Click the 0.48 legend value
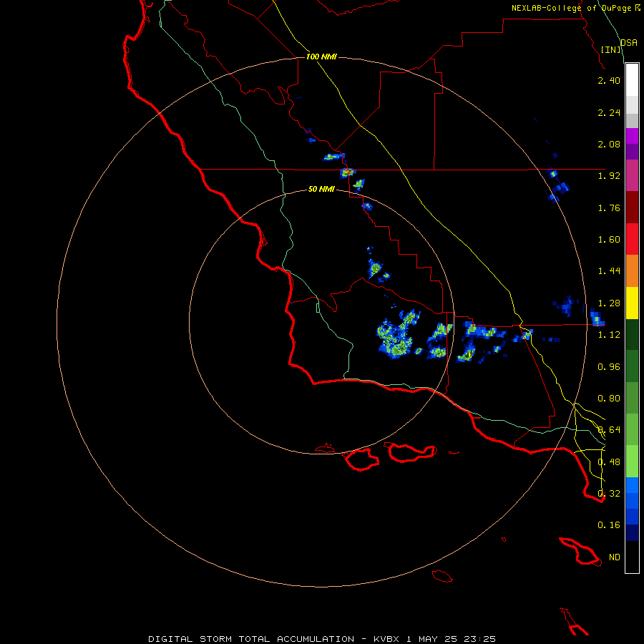 (609, 462)
